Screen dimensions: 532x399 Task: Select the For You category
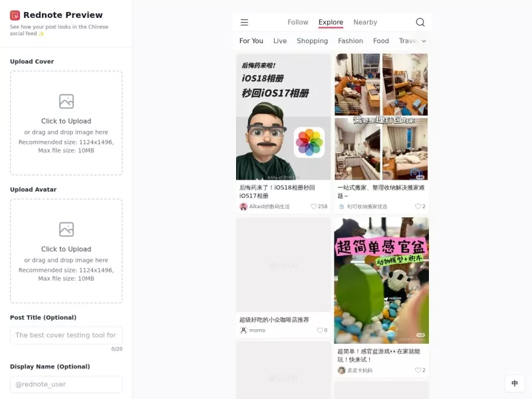tap(251, 41)
